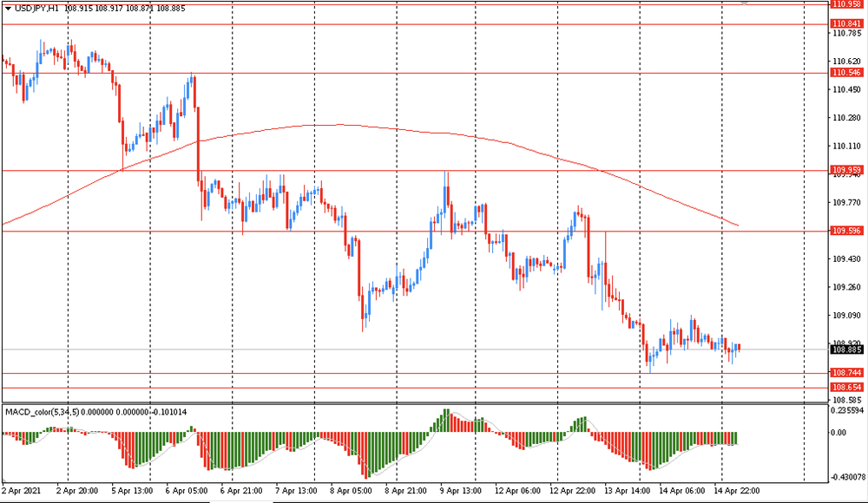This screenshot has width=868, height=503.
Task: Click the 108.585 value on price scale
Action: (847, 400)
